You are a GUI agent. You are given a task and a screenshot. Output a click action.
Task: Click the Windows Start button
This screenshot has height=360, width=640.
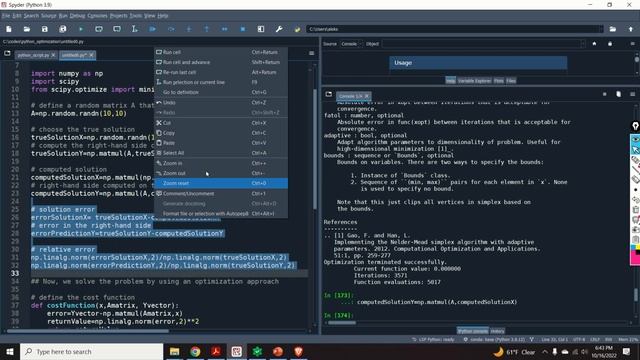click(x=10, y=351)
